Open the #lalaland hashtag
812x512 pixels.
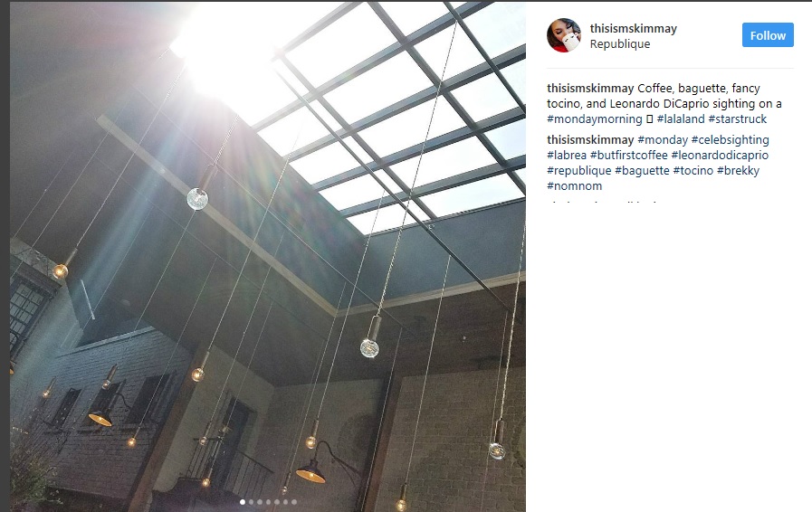coord(681,119)
